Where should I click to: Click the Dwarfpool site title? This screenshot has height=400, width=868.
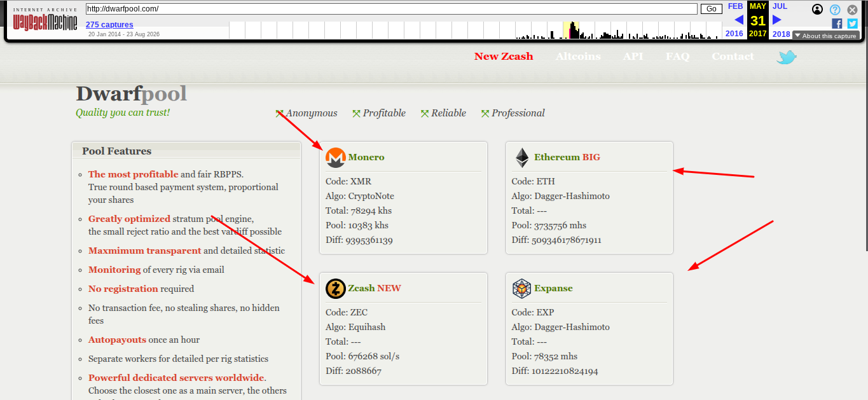(131, 94)
